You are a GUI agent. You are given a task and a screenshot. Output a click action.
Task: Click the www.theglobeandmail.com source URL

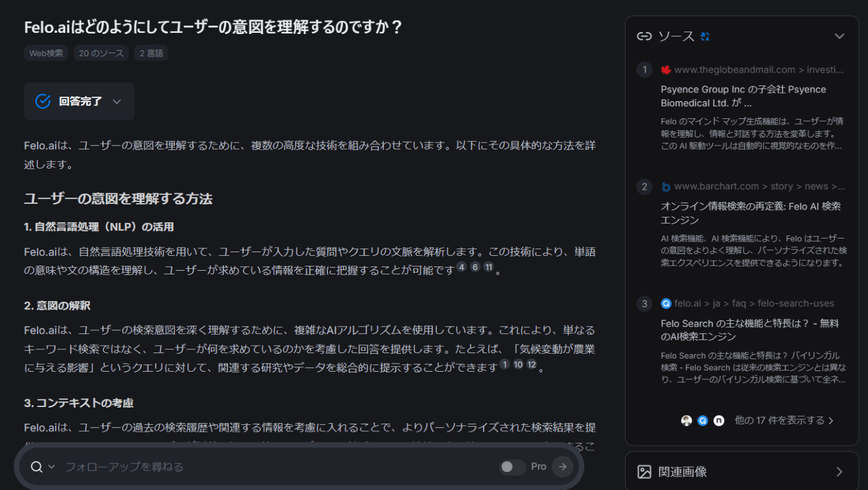[x=759, y=69]
